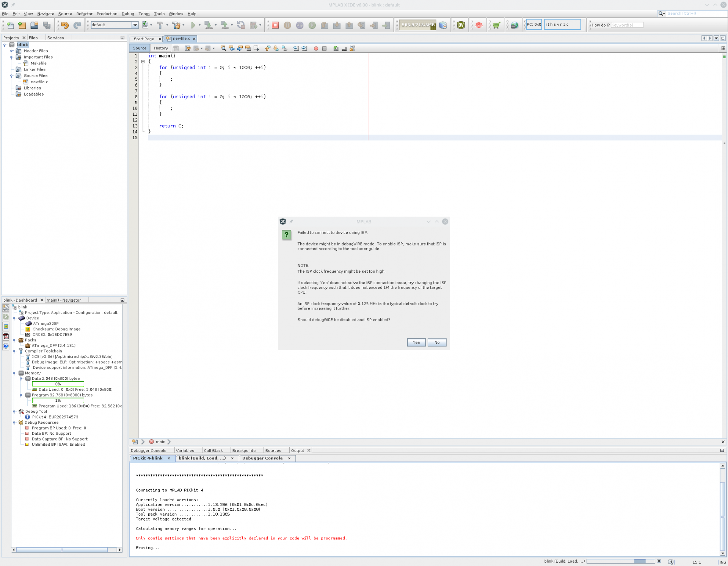Collapse the code fold at line 2

click(143, 61)
